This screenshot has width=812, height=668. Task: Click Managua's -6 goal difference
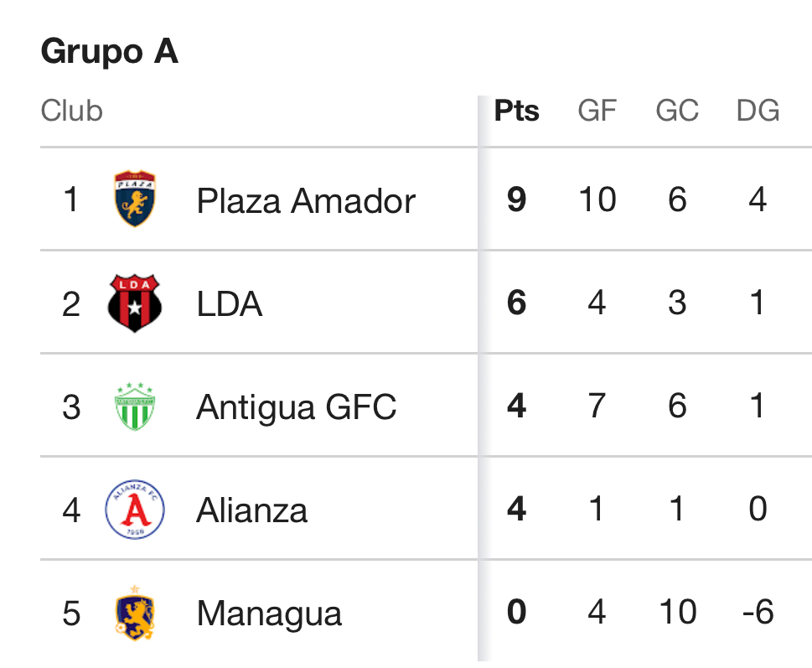[x=758, y=613]
